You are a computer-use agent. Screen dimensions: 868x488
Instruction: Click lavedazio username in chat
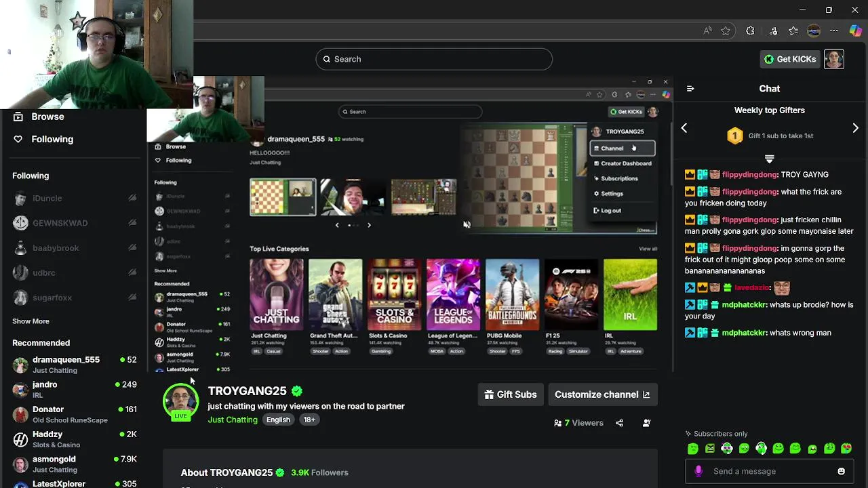pos(751,287)
